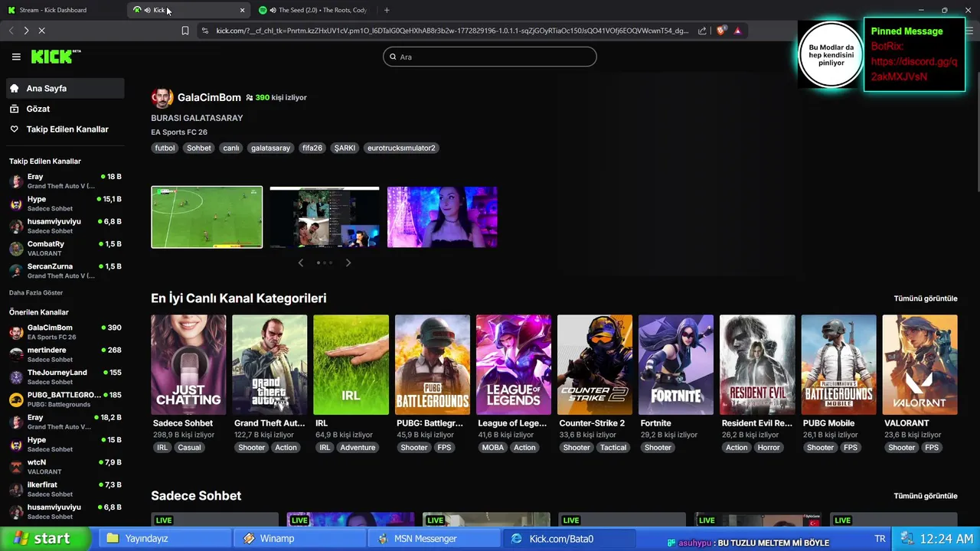This screenshot has height=551, width=980.
Task: Open the Resident Evil category cover
Action: [x=757, y=365]
